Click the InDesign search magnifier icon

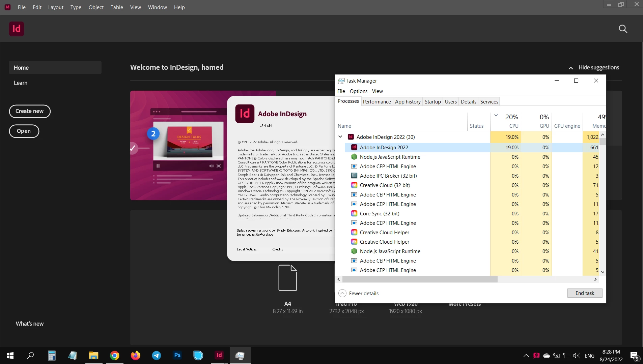(x=623, y=29)
